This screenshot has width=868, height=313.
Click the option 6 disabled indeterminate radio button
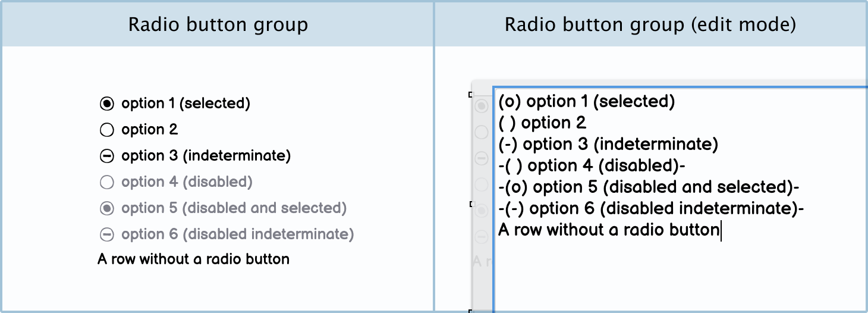point(106,235)
